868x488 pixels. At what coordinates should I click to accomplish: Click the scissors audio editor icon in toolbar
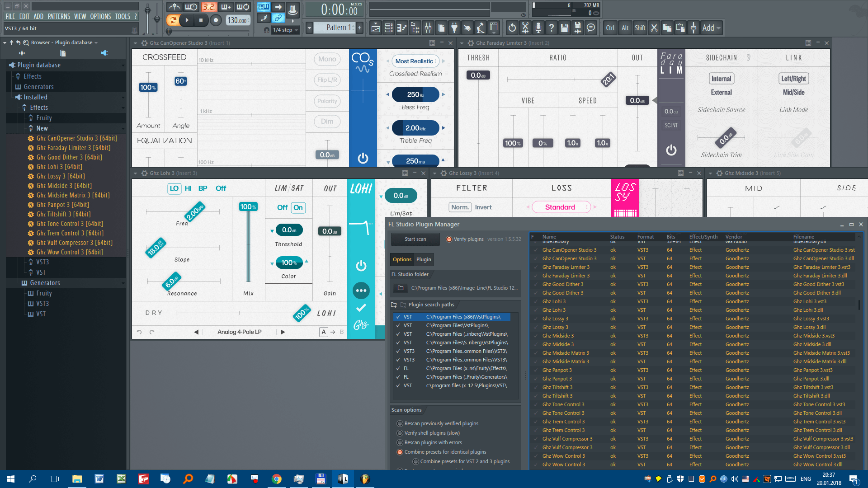(x=525, y=28)
